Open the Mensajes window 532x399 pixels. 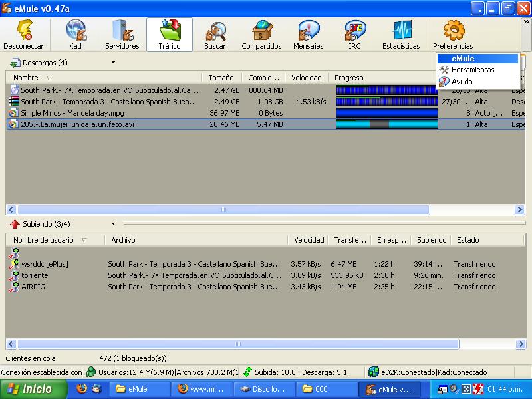click(309, 35)
